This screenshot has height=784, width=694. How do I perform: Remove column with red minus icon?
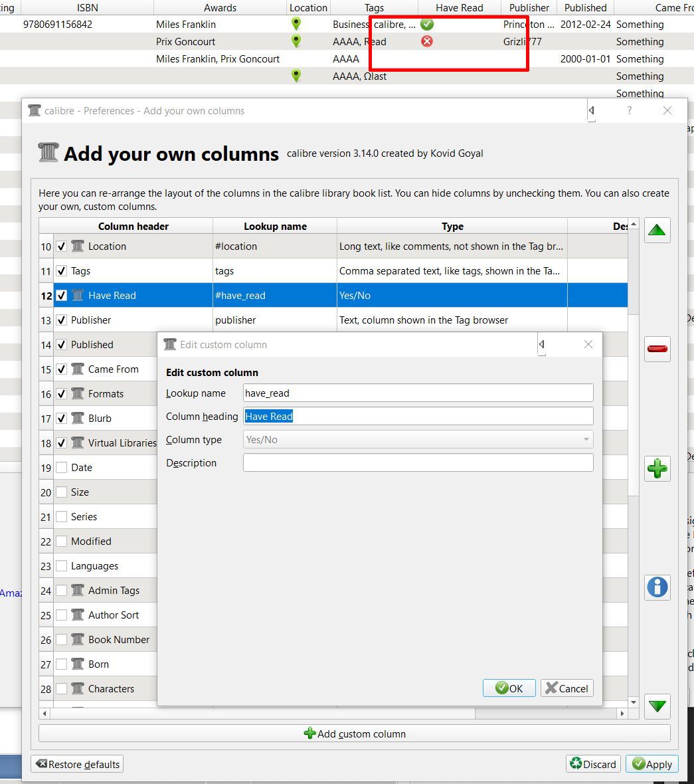click(657, 349)
